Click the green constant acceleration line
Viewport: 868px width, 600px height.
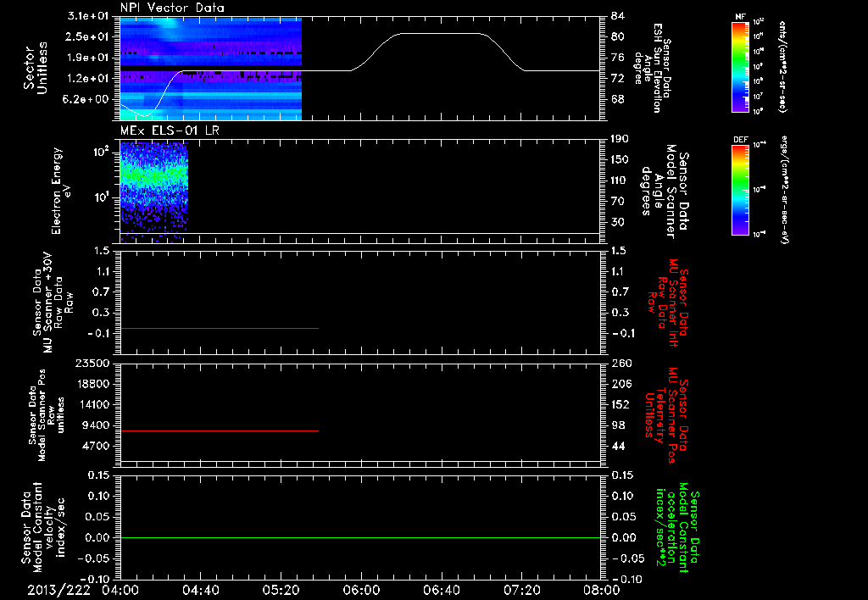coord(359,537)
